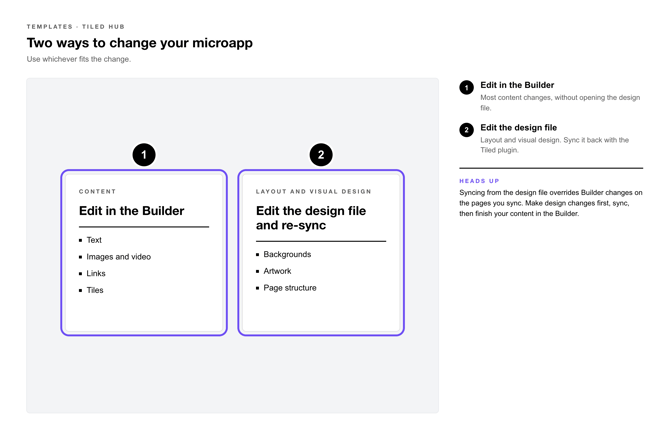Click the 'Two ways to change your microapp' title

pyautogui.click(x=140, y=43)
